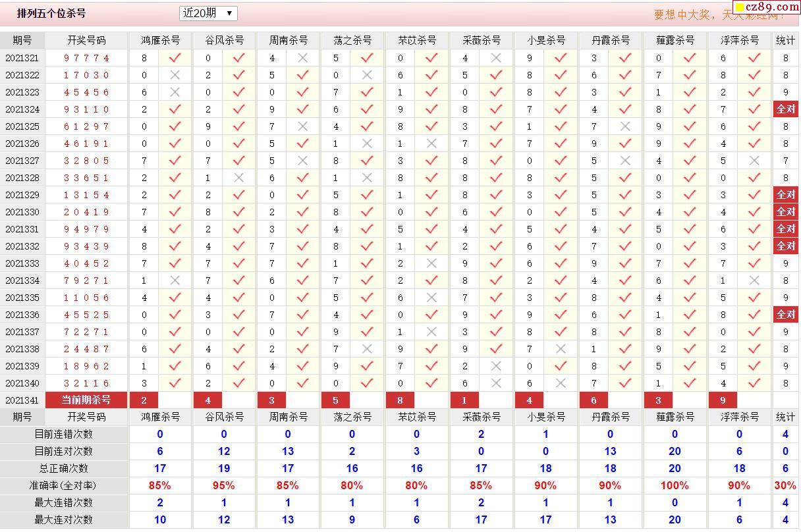Image resolution: width=801 pixels, height=532 pixels.
Task: Click the period number 2021341
Action: 22,400
